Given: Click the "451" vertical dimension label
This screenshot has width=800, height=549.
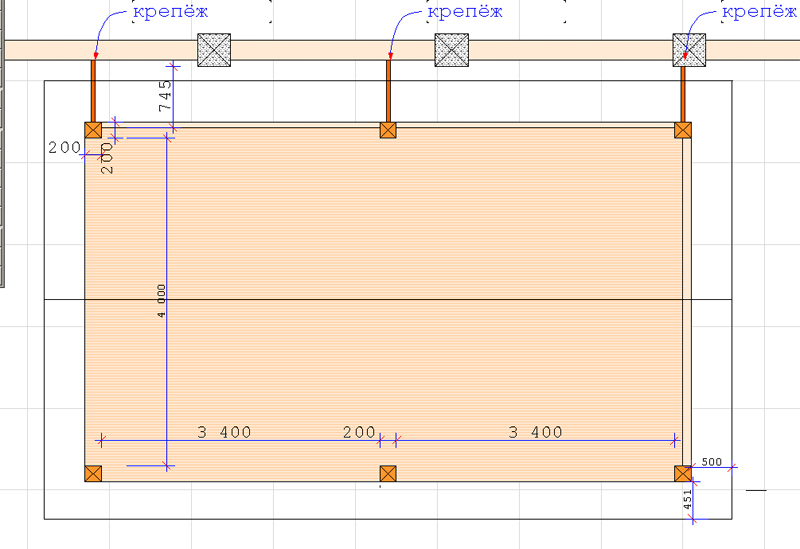Looking at the screenshot, I should (687, 499).
